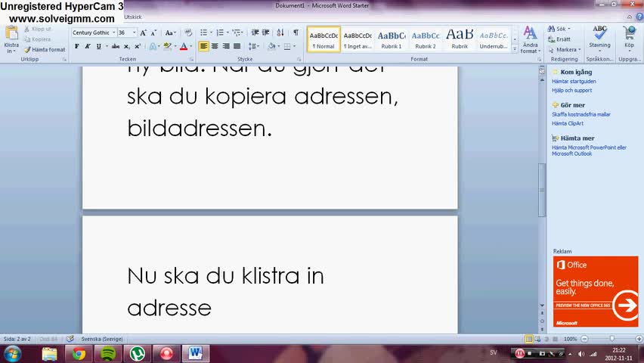Open the font size 36 dropdown
Image resolution: width=644 pixels, height=363 pixels.
point(134,33)
